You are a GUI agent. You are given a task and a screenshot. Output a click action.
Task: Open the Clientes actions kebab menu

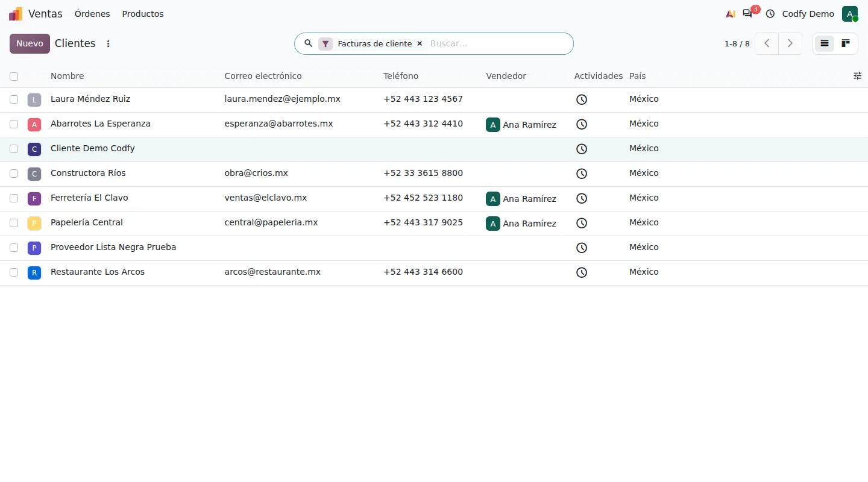point(108,43)
